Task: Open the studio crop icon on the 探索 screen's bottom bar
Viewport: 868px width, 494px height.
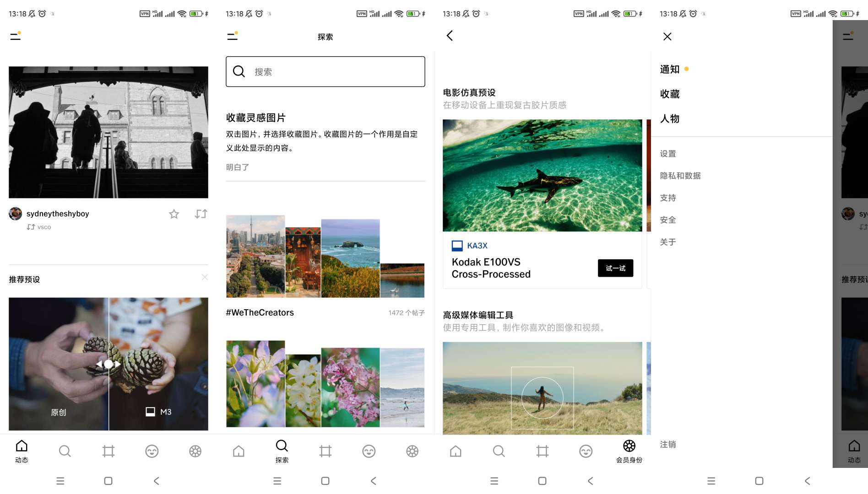Action: click(x=325, y=451)
